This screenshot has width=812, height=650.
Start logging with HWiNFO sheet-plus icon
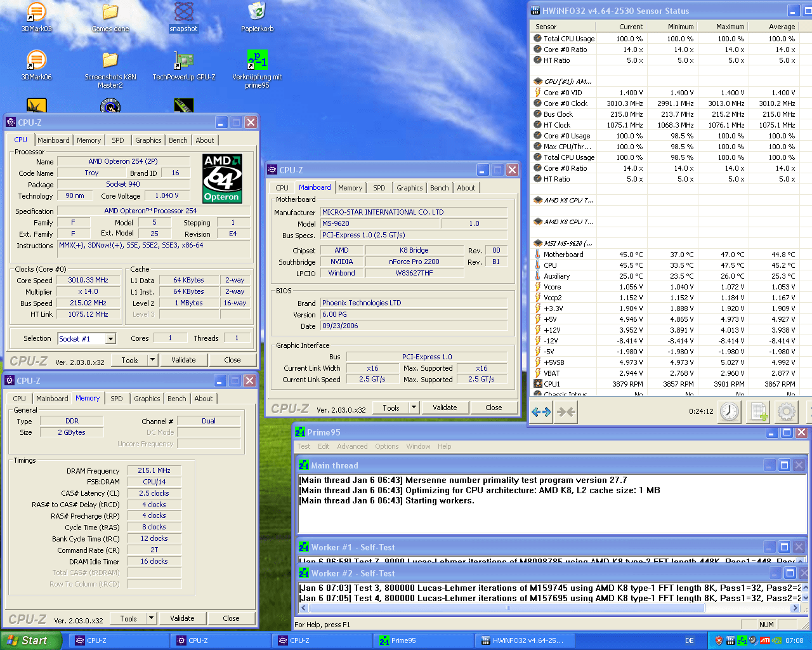(759, 412)
